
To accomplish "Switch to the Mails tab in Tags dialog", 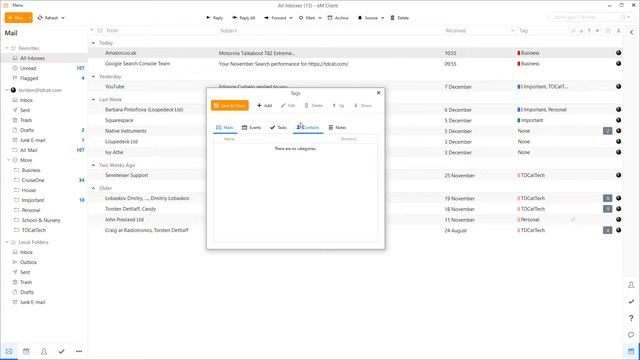I will click(225, 127).
